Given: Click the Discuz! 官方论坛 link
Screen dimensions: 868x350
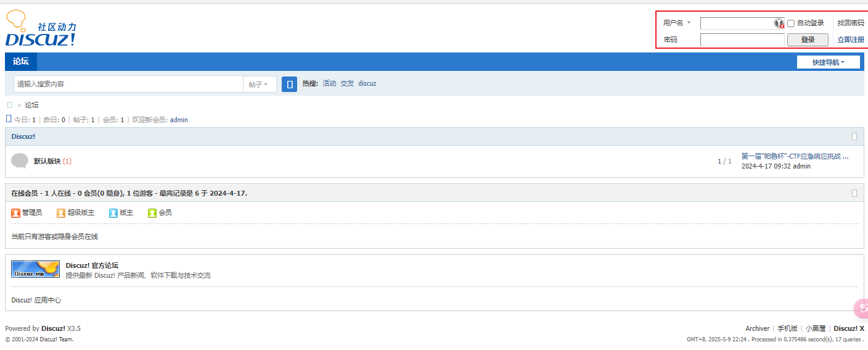Looking at the screenshot, I should click(x=92, y=265).
